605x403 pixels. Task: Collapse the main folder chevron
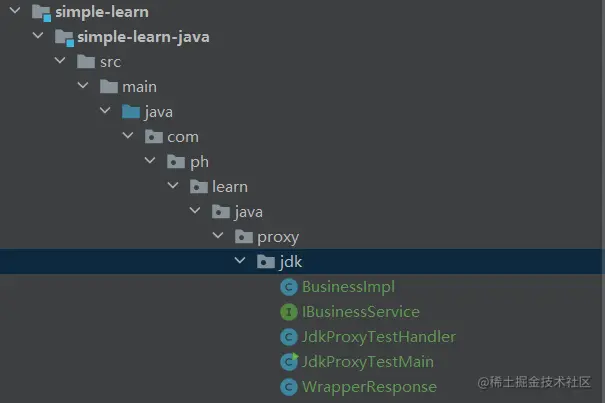[x=83, y=85]
